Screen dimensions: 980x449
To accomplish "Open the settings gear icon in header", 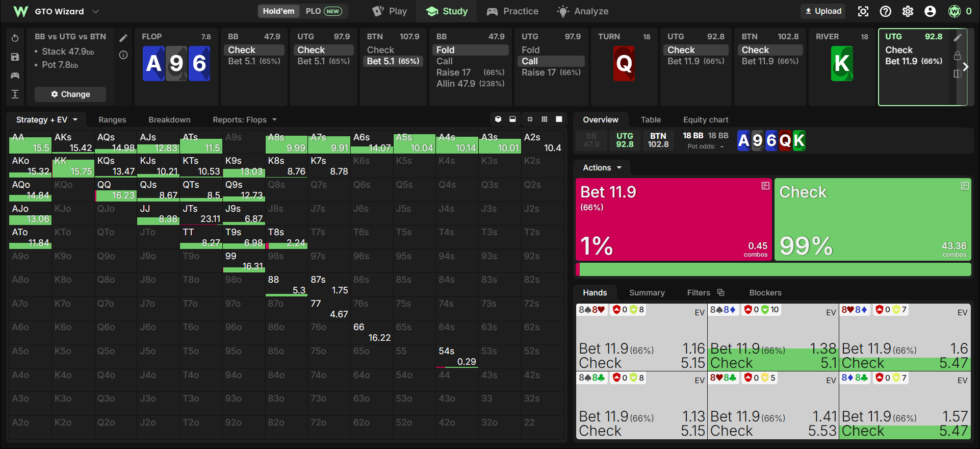I will (x=908, y=11).
